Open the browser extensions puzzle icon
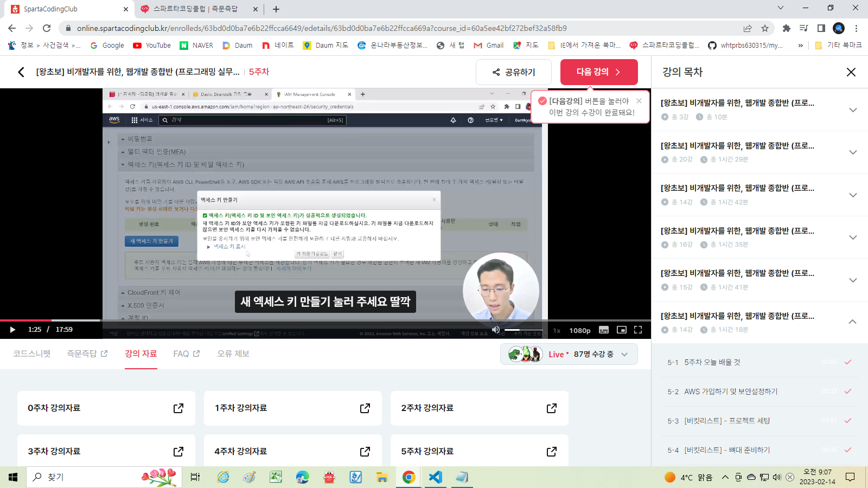 tap(786, 28)
